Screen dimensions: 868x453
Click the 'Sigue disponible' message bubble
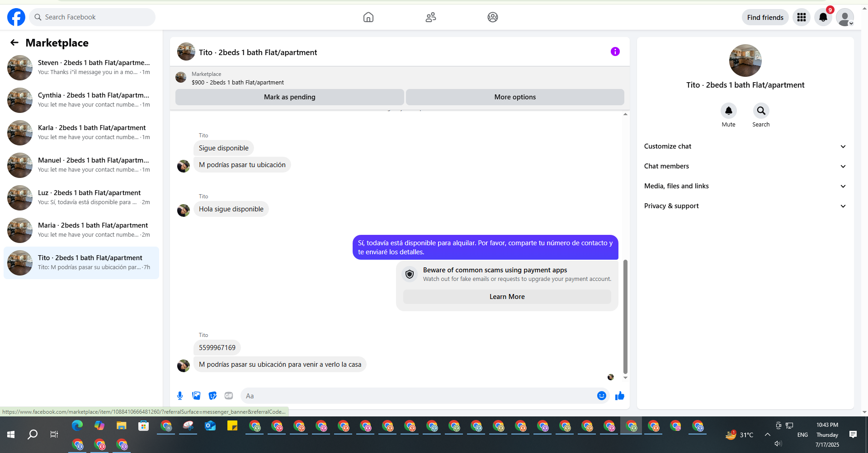coord(223,148)
